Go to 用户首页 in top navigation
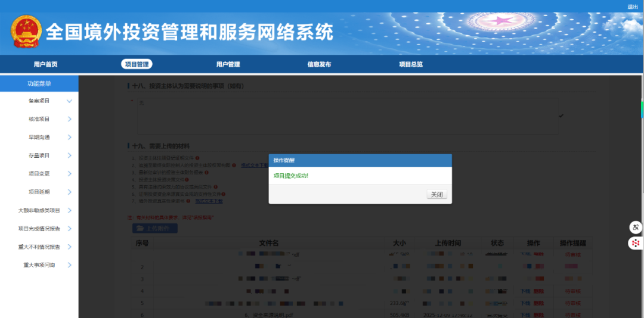Image resolution: width=644 pixels, height=318 pixels. point(45,64)
